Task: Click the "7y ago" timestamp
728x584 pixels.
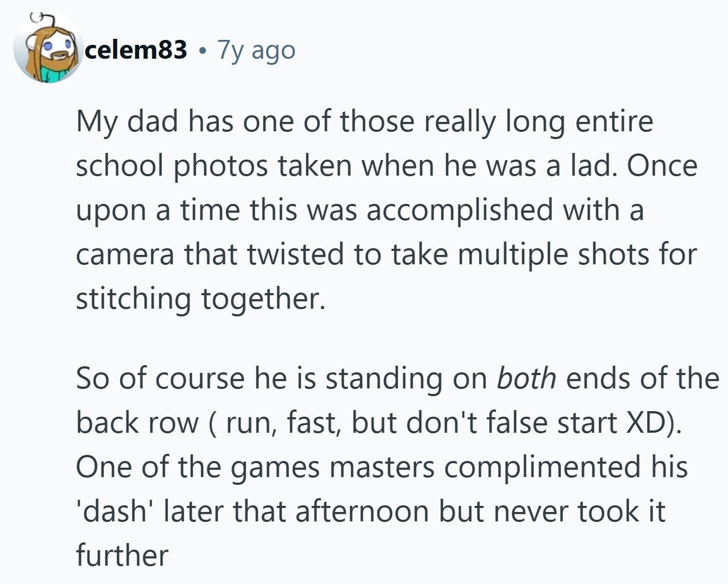Action: [x=257, y=50]
